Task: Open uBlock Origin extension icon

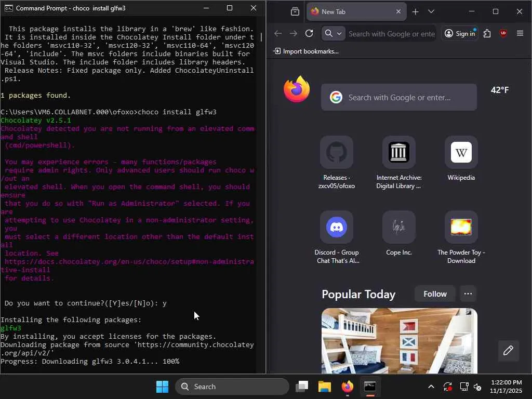Action: 503,33
